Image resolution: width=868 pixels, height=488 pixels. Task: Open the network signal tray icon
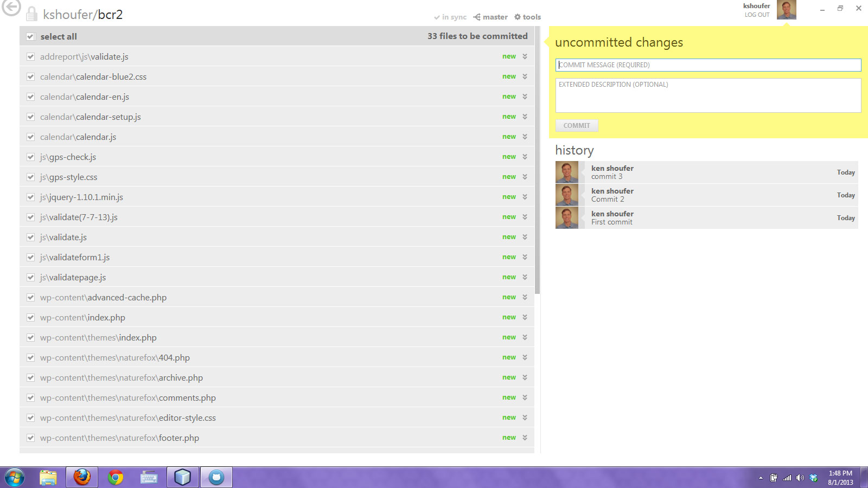point(787,478)
